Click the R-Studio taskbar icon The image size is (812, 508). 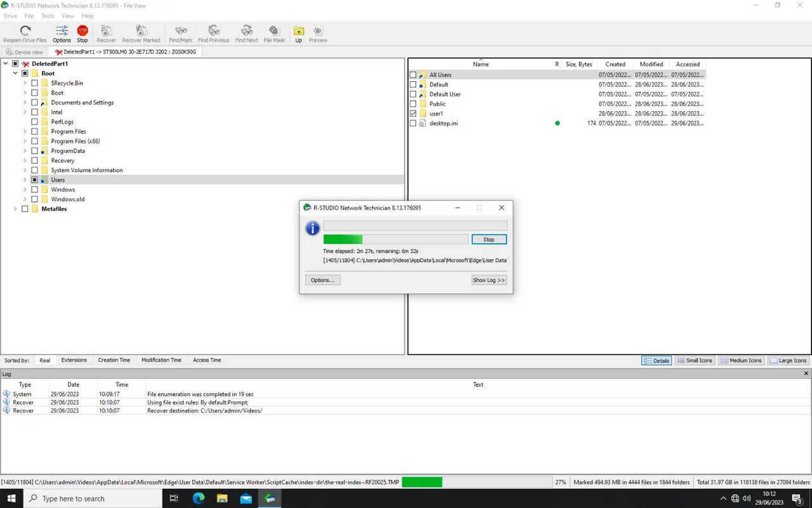coord(270,498)
